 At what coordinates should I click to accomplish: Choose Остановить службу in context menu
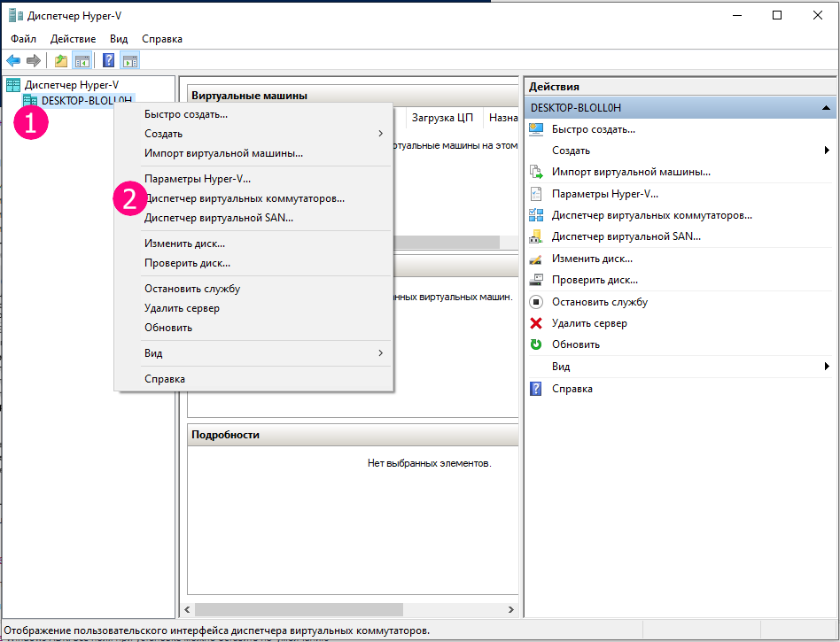click(x=254, y=289)
